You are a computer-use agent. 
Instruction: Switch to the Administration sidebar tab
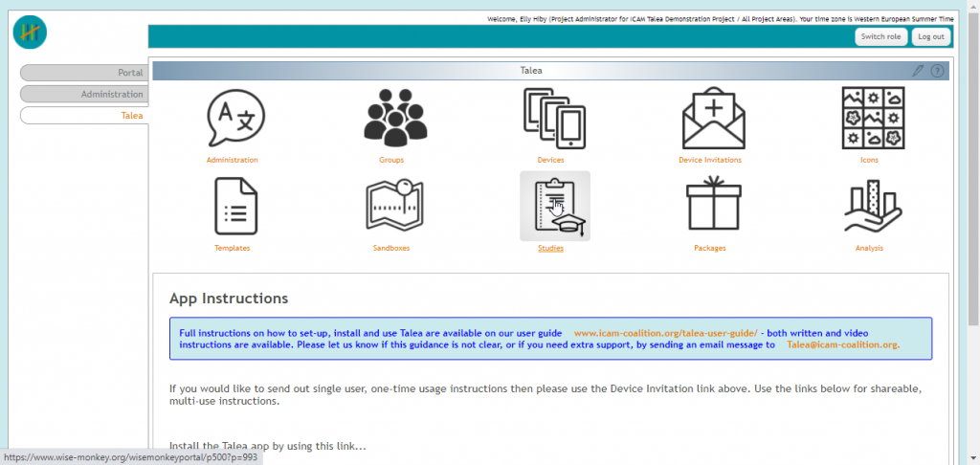tap(84, 95)
